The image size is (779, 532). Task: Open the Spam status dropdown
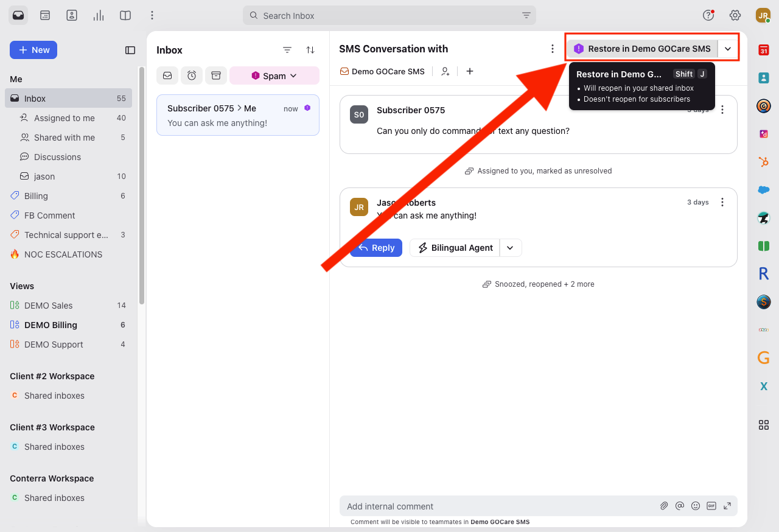[274, 75]
